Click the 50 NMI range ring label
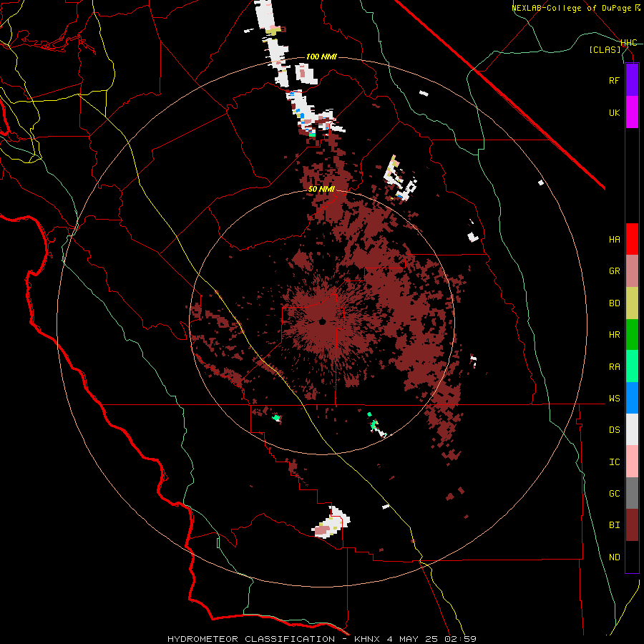The width and height of the screenshot is (644, 644). (x=321, y=190)
